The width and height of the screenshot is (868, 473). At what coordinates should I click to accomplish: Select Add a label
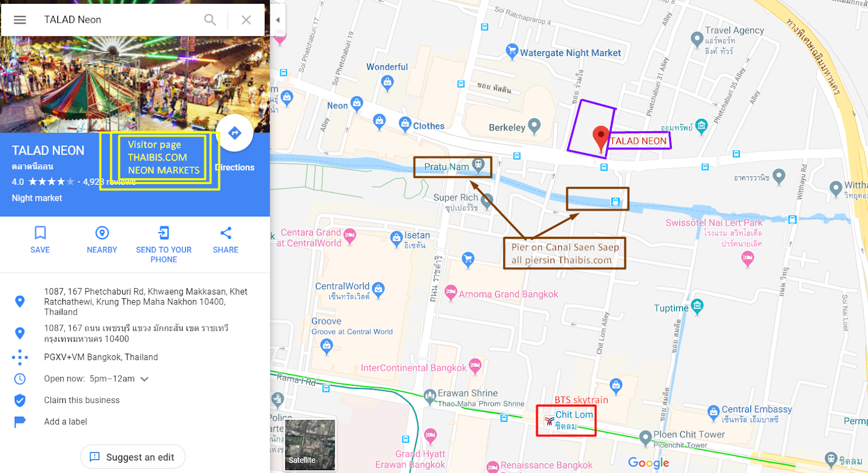point(66,421)
